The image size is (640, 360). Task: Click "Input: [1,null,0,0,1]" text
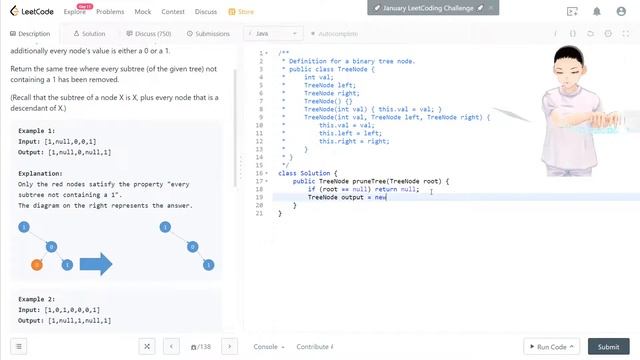57,142
